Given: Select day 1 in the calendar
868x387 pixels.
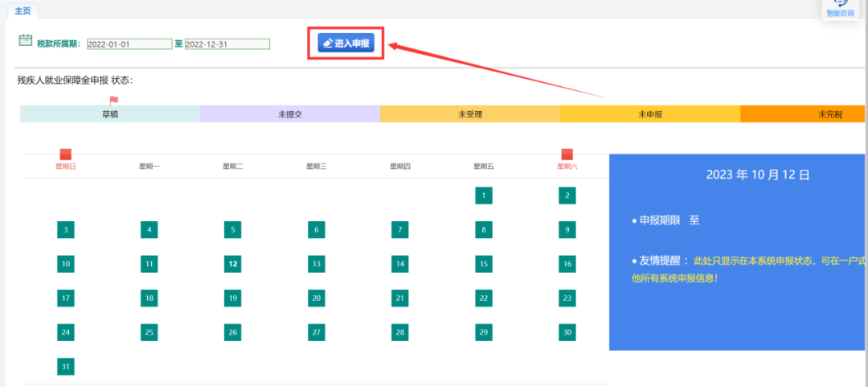Looking at the screenshot, I should click(484, 196).
